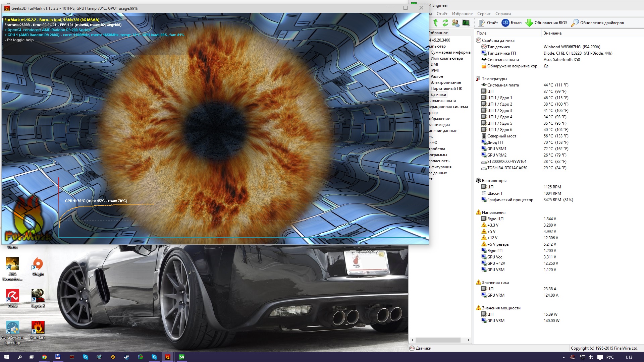Click the green graph monitor toolbar icon
This screenshot has height=362, width=644.
(466, 23)
